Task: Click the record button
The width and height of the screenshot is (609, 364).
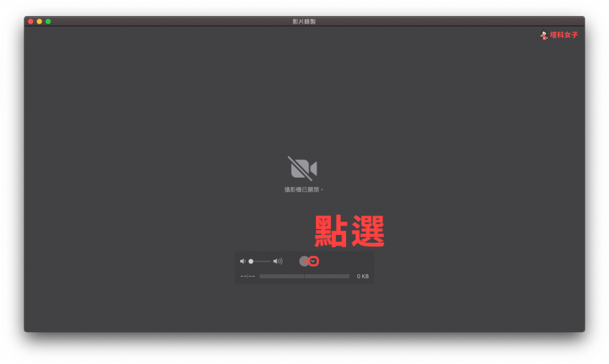Action: point(304,262)
